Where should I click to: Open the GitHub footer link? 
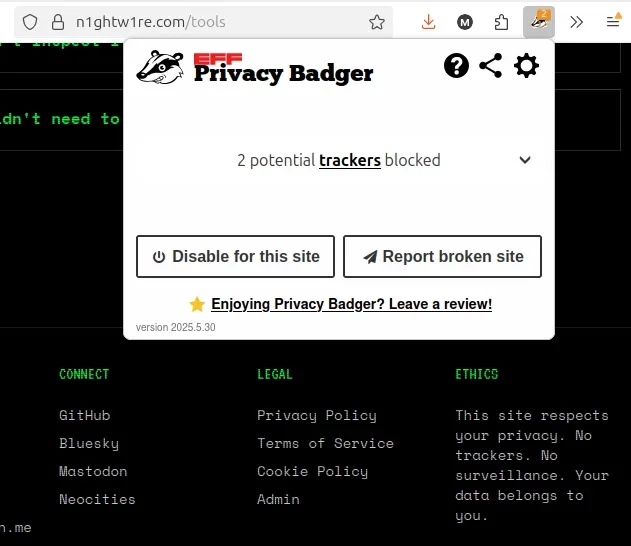tap(85, 415)
